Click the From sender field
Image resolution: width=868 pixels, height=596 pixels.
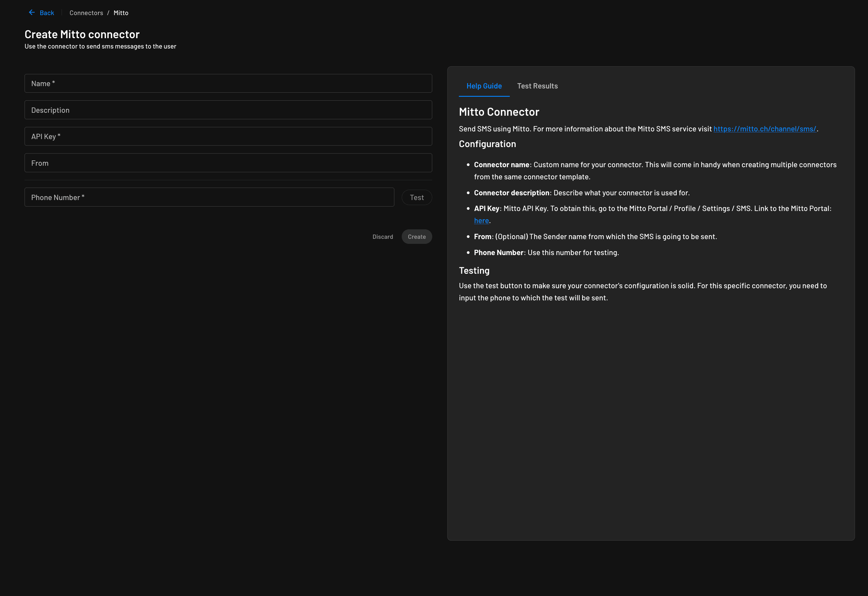pos(228,163)
